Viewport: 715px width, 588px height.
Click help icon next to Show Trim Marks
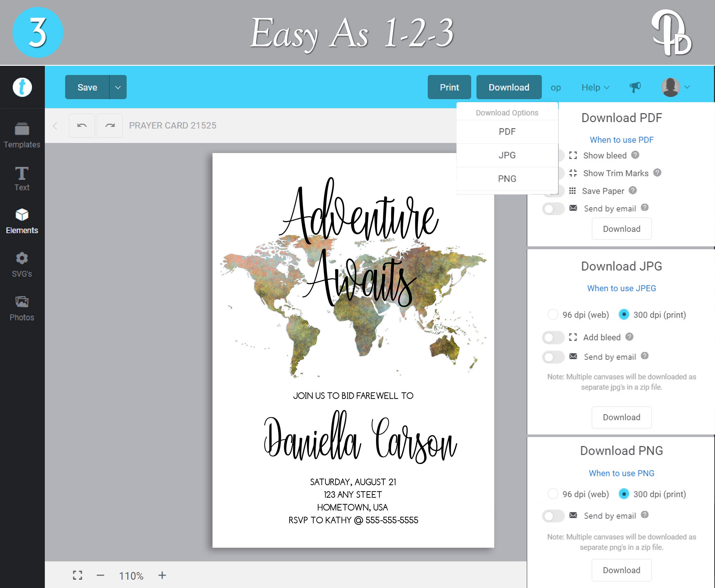(657, 172)
